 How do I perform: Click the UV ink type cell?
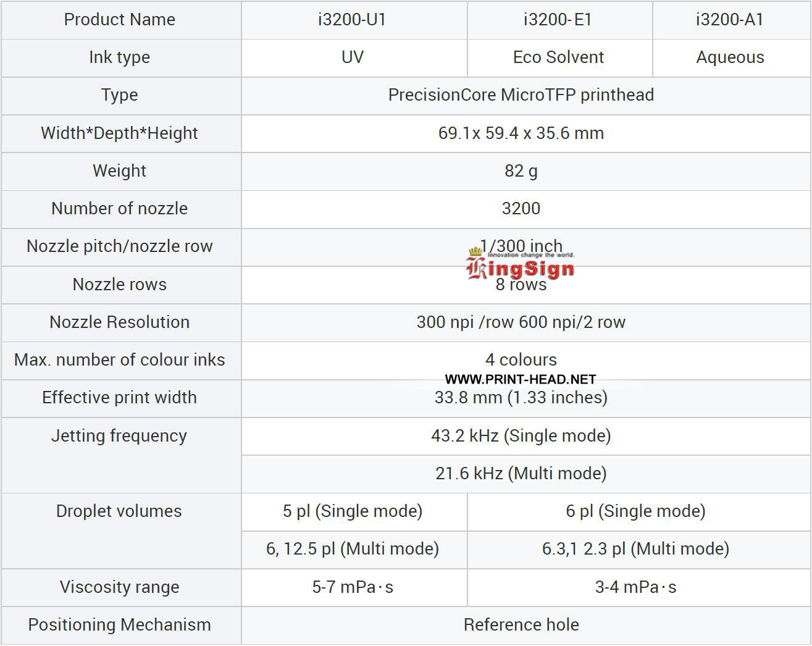353,57
